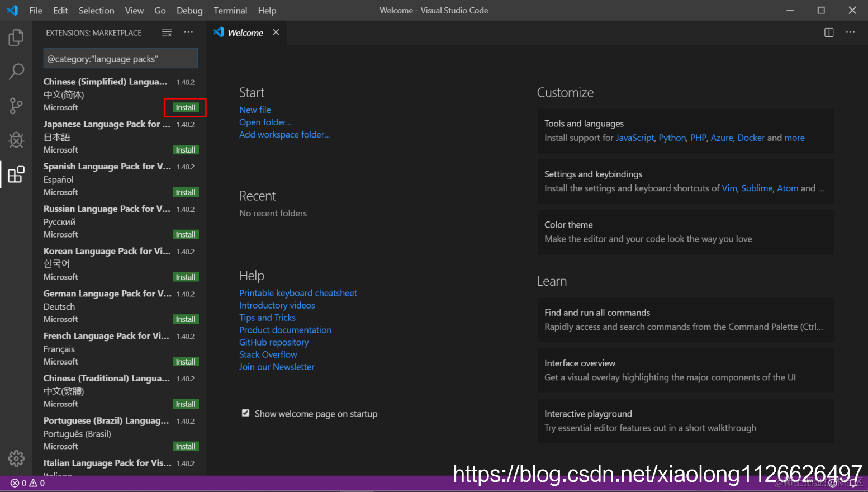Image resolution: width=868 pixels, height=492 pixels.
Task: Install the German Language Pack
Action: 186,319
